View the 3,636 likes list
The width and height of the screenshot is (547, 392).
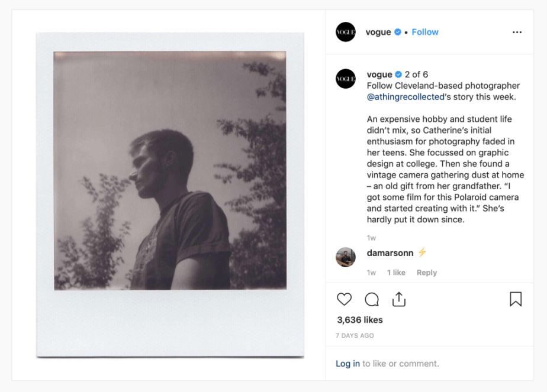(360, 320)
